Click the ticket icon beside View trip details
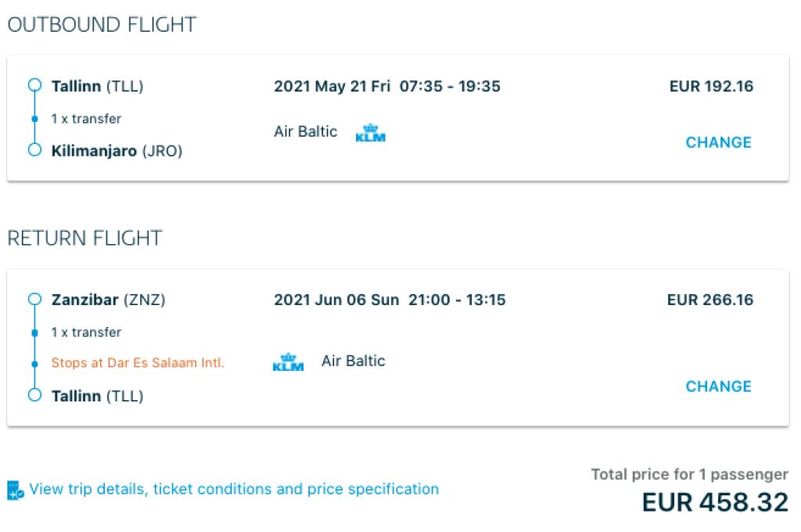This screenshot has width=801, height=532. point(16,491)
